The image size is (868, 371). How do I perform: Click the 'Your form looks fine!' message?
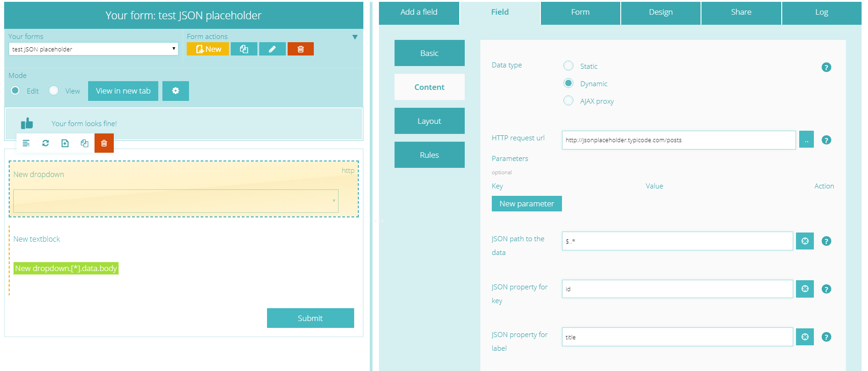[x=84, y=123]
